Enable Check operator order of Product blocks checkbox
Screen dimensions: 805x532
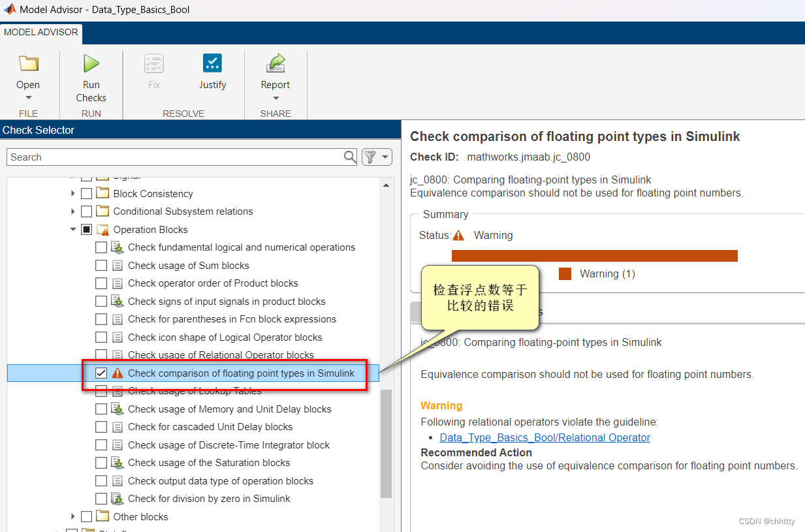101,283
